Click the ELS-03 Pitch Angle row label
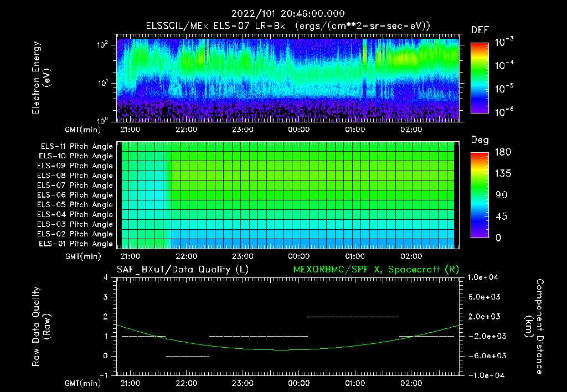Image resolution: width=567 pixels, height=392 pixels. [x=75, y=224]
